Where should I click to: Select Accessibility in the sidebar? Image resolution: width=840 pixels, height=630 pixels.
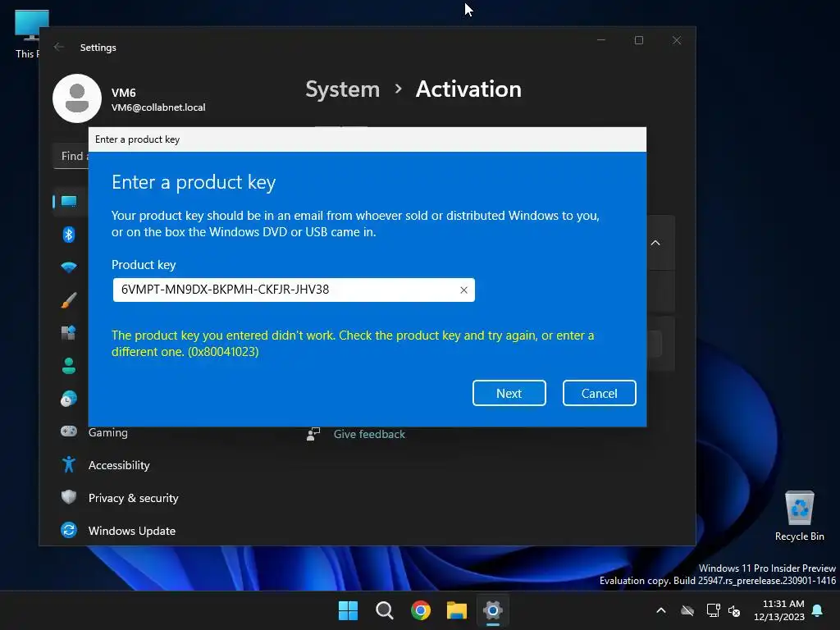[119, 465]
